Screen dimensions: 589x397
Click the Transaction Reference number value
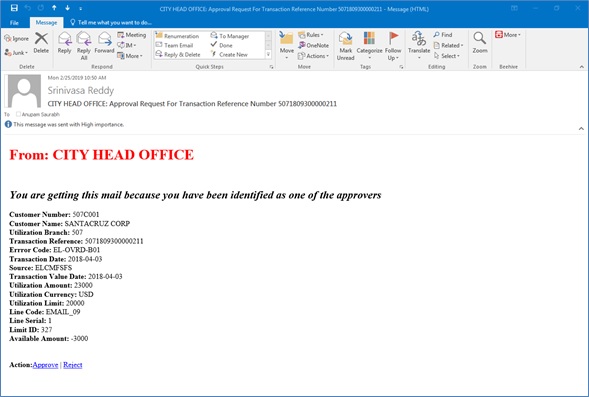[x=114, y=241]
